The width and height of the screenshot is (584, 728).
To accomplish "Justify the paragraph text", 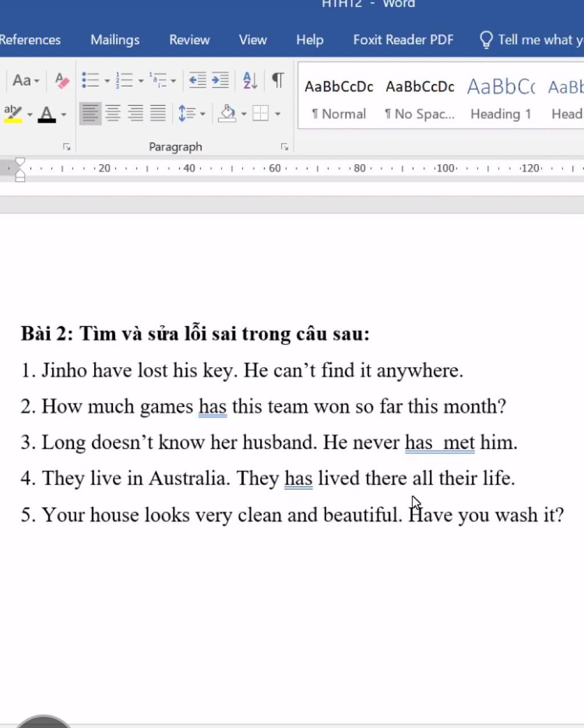I will tap(158, 113).
